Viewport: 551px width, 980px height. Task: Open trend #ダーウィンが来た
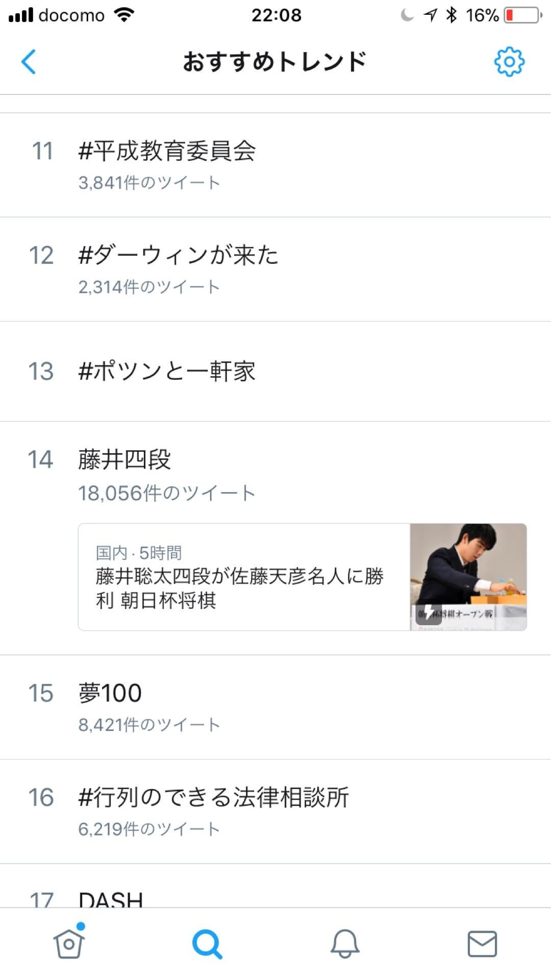[275, 269]
